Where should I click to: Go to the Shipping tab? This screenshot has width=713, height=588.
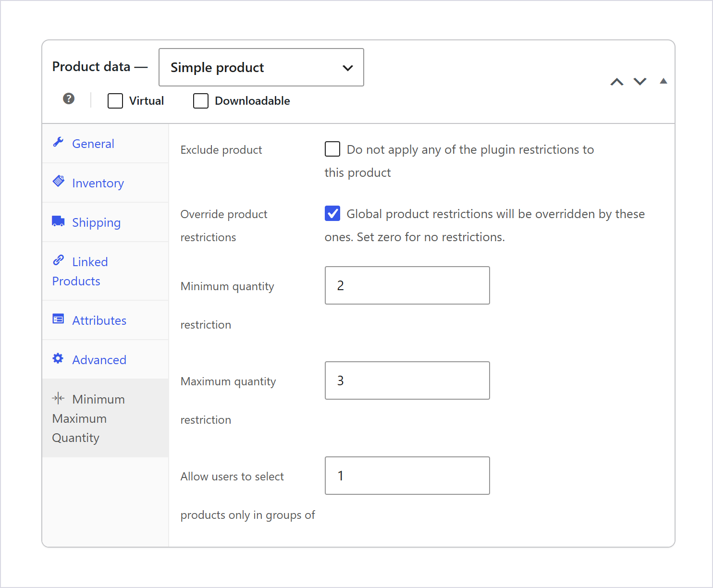click(105, 222)
